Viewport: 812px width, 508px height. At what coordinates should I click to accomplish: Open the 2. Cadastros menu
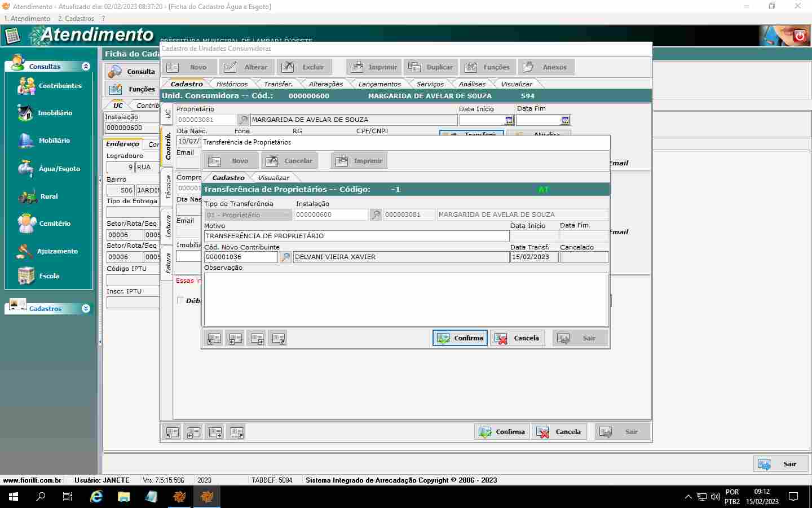pos(76,19)
